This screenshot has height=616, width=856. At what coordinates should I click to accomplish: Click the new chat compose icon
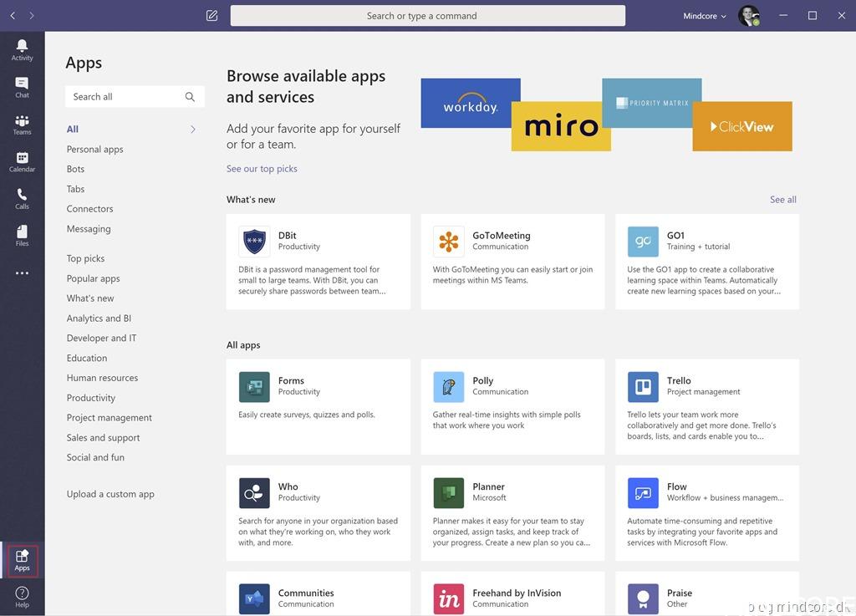(211, 16)
